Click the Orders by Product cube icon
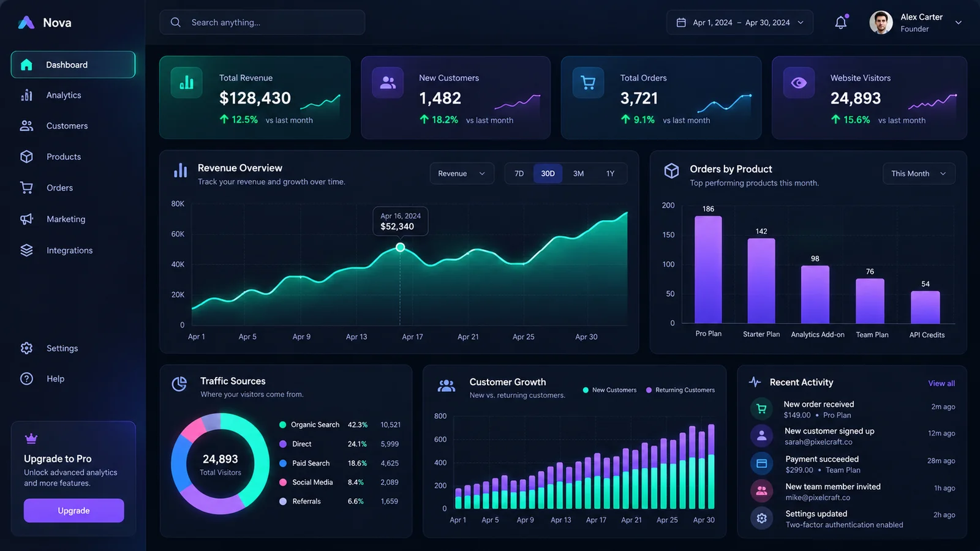The image size is (980, 551). 672,171
